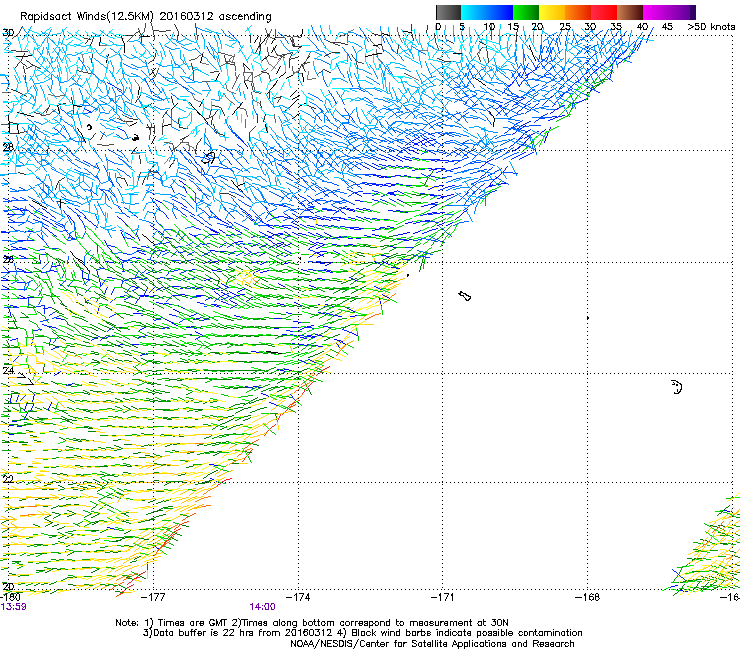
Task: Click the 'Rapidsact Winds(12.5KM) 20160312 ascending' title
Action: [x=146, y=16]
